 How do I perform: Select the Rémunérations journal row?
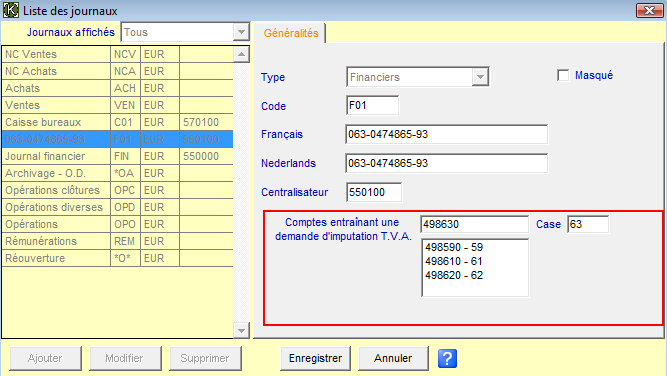tap(117, 241)
